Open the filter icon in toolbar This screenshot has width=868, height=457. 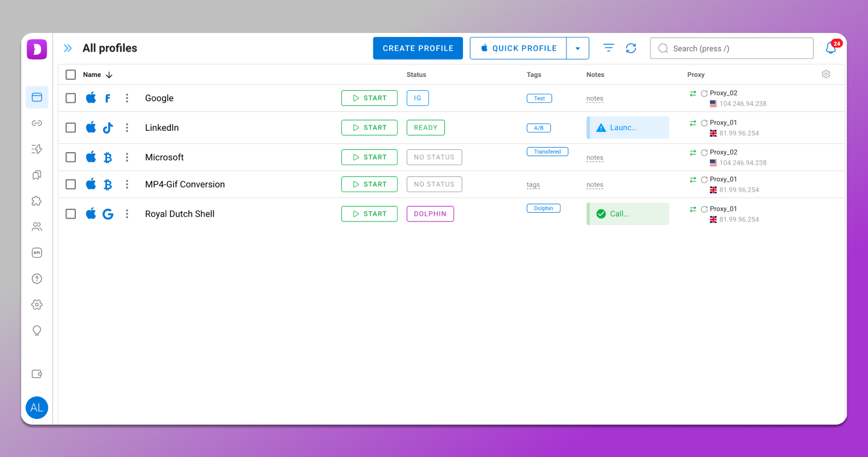coord(608,48)
